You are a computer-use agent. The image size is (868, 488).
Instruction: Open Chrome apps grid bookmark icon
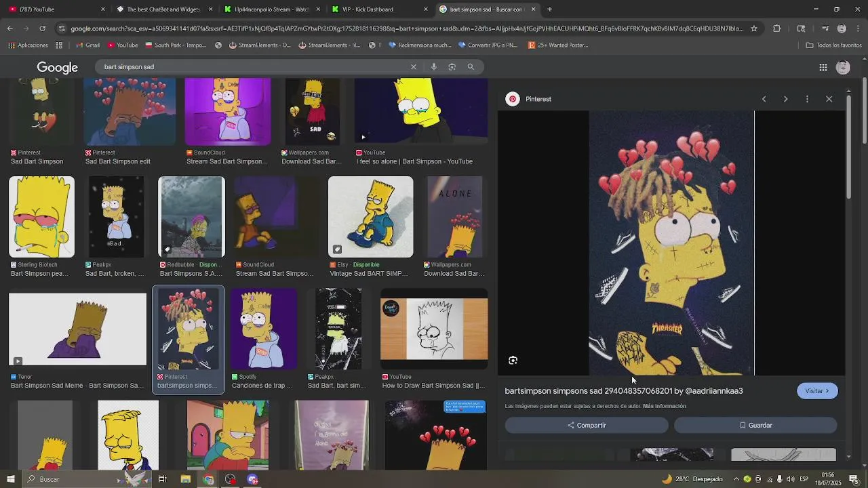(x=59, y=45)
